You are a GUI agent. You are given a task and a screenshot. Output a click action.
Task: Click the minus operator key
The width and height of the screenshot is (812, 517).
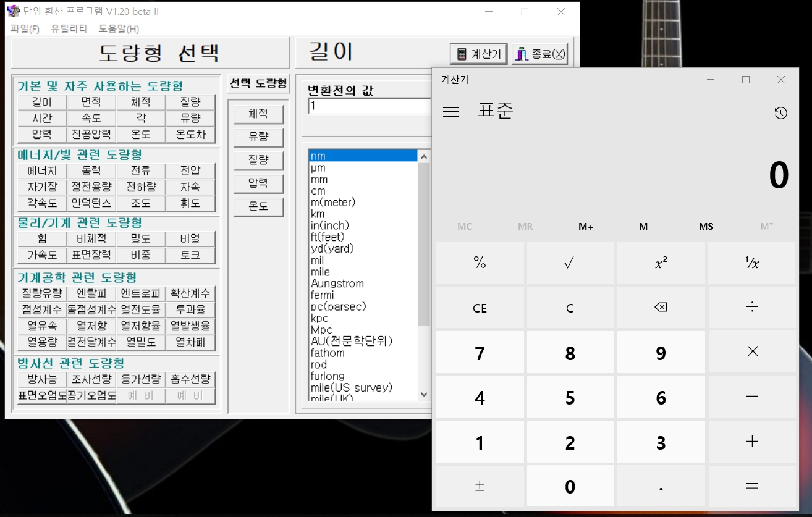(751, 397)
